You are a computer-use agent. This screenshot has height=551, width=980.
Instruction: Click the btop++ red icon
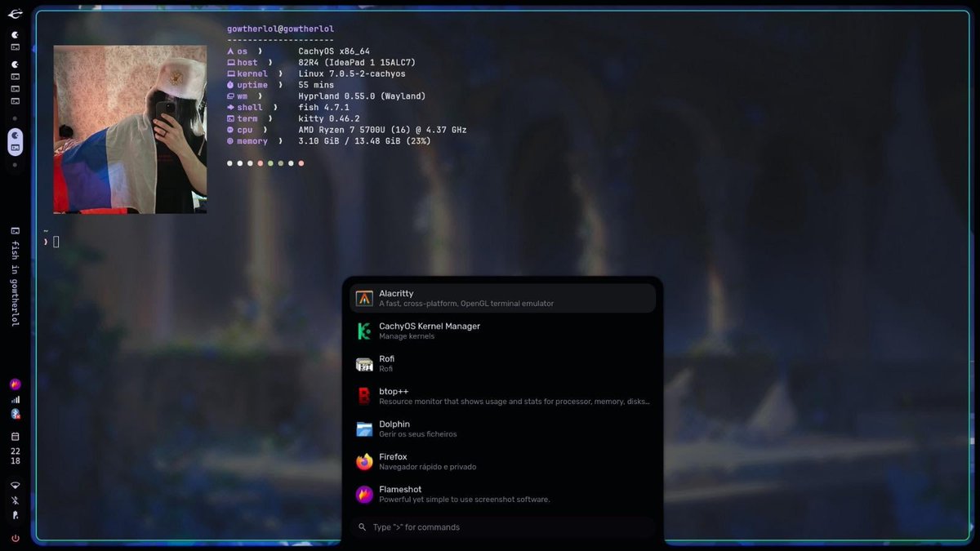364,396
